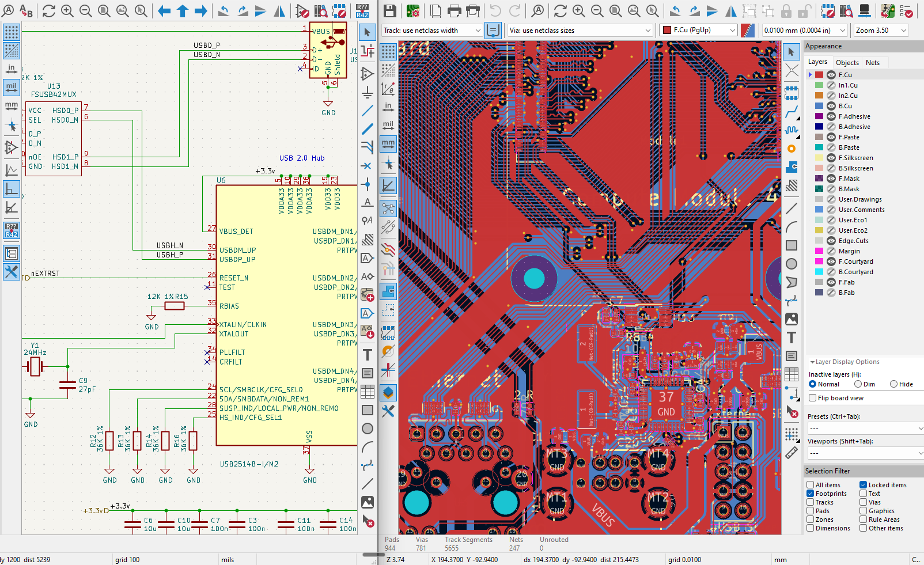Select the Add Text tool in schematic editor

(x=367, y=355)
